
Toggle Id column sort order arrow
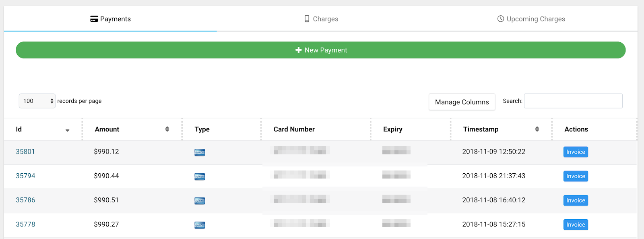tap(67, 130)
